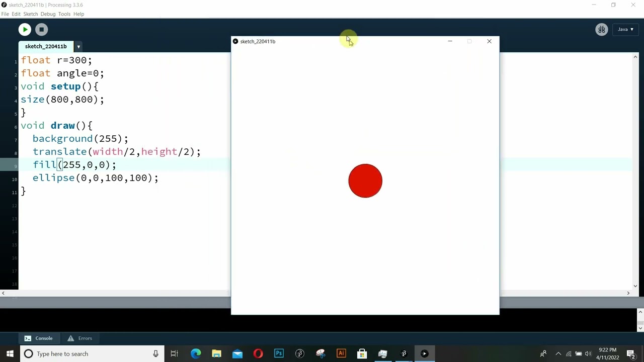Stop the running sketch

pyautogui.click(x=42, y=30)
